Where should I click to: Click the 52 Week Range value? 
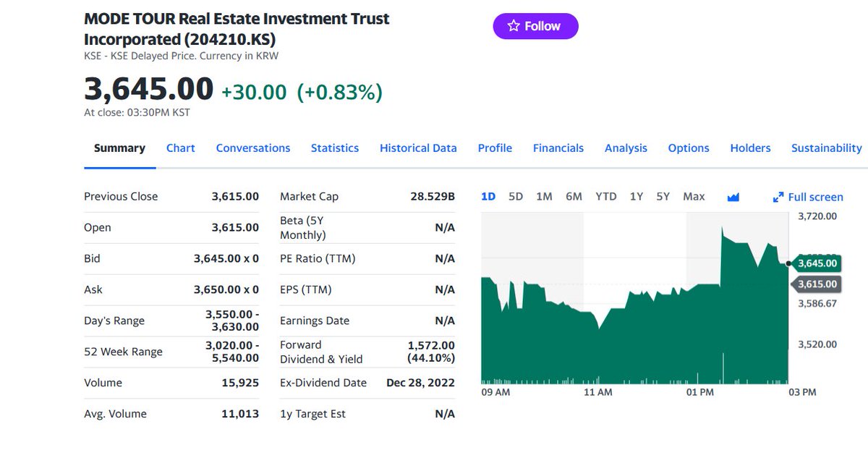pos(232,352)
